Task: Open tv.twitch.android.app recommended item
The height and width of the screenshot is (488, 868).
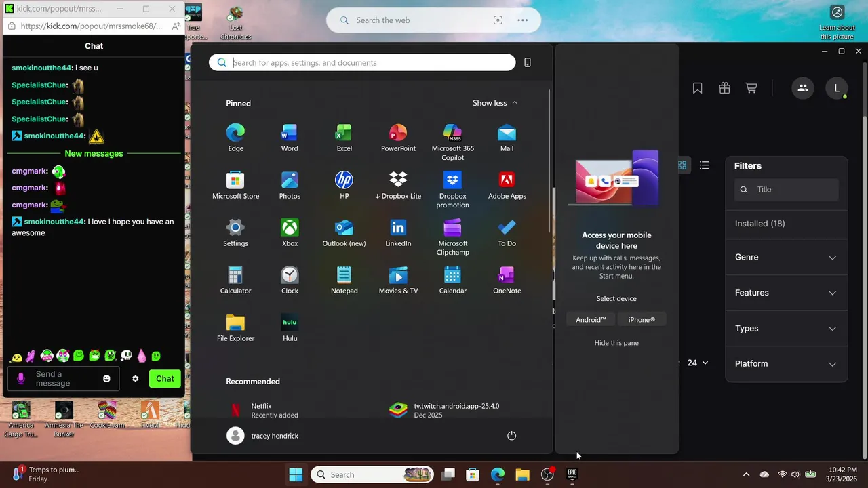Action: (x=444, y=410)
